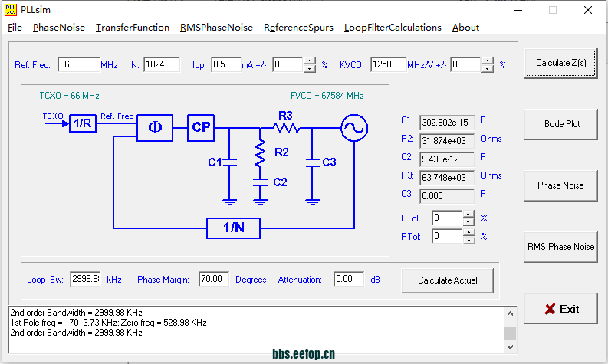The image size is (608, 364).
Task: Focus the Icp current input field
Action: 226,64
